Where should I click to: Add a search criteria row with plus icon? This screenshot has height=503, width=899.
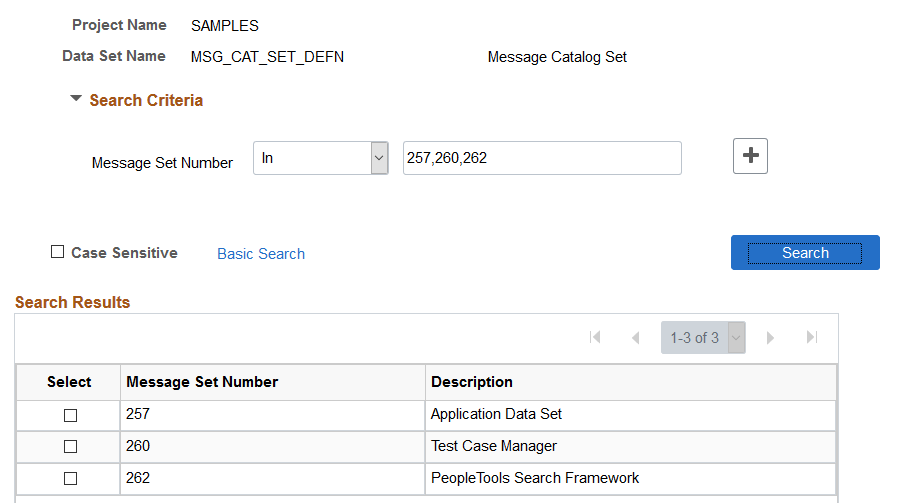pyautogui.click(x=750, y=155)
